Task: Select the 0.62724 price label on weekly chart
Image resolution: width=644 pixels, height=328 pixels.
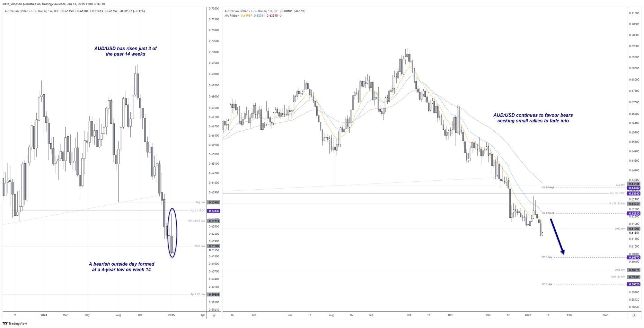Action: pos(214,221)
